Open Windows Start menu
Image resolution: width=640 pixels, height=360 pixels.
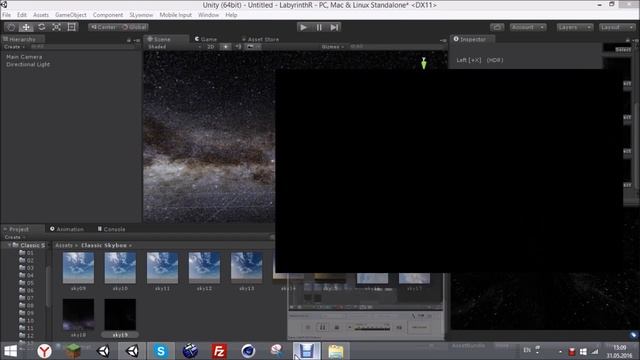tap(10, 351)
